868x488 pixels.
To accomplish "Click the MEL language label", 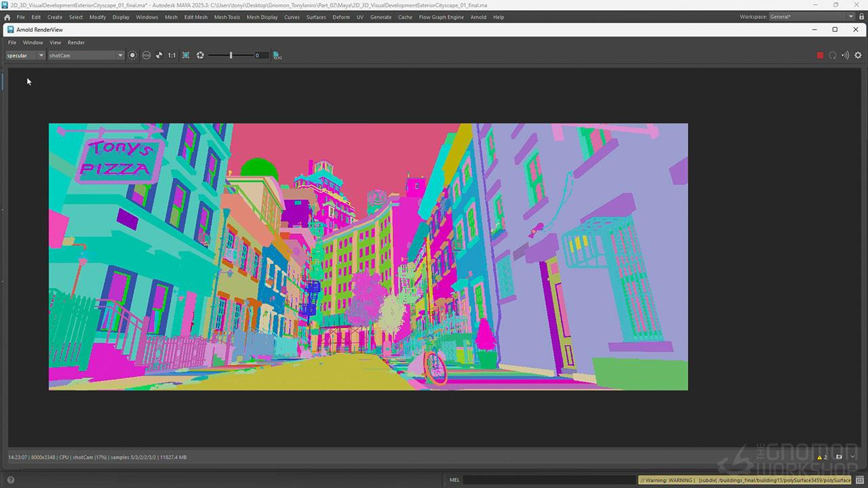I will pos(454,480).
